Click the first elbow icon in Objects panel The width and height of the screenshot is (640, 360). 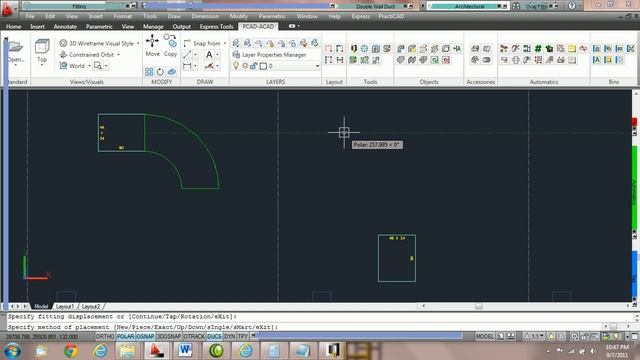pos(400,49)
